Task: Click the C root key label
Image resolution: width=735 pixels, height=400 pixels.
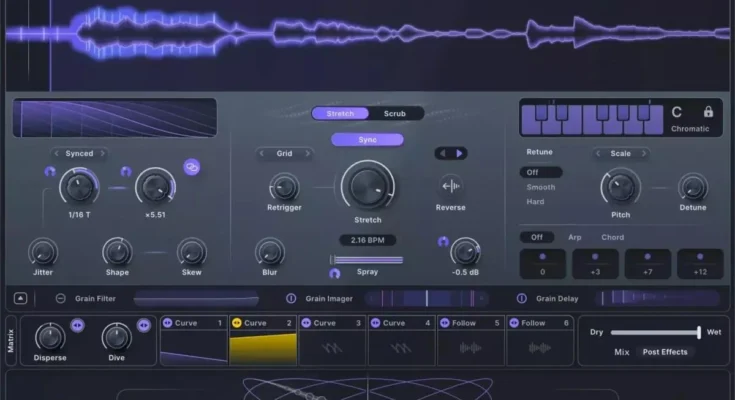Action: [676, 112]
